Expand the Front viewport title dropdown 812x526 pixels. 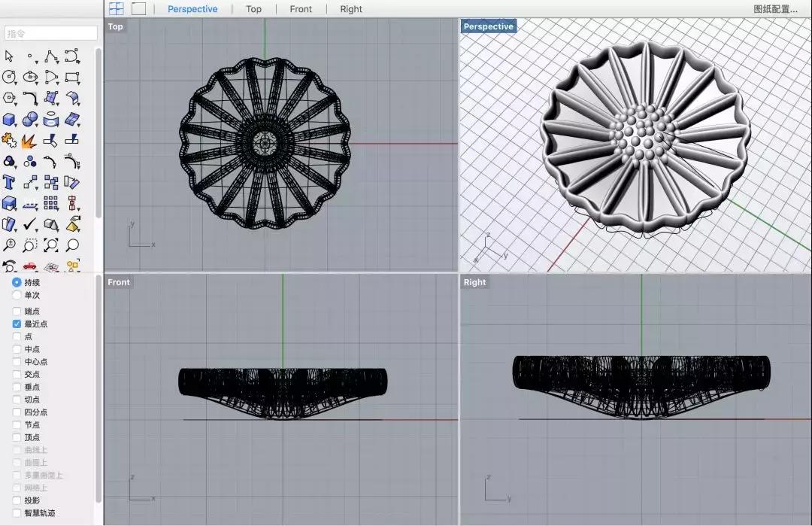(x=119, y=282)
